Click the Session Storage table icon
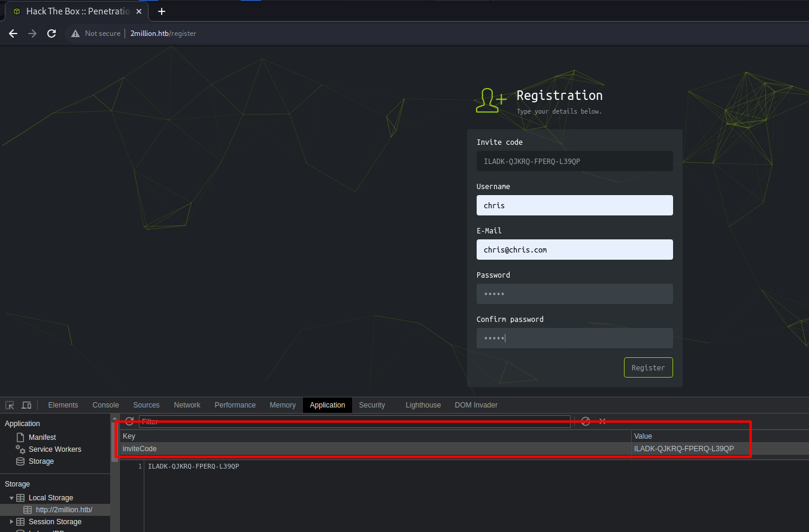The image size is (809, 532). coord(20,522)
